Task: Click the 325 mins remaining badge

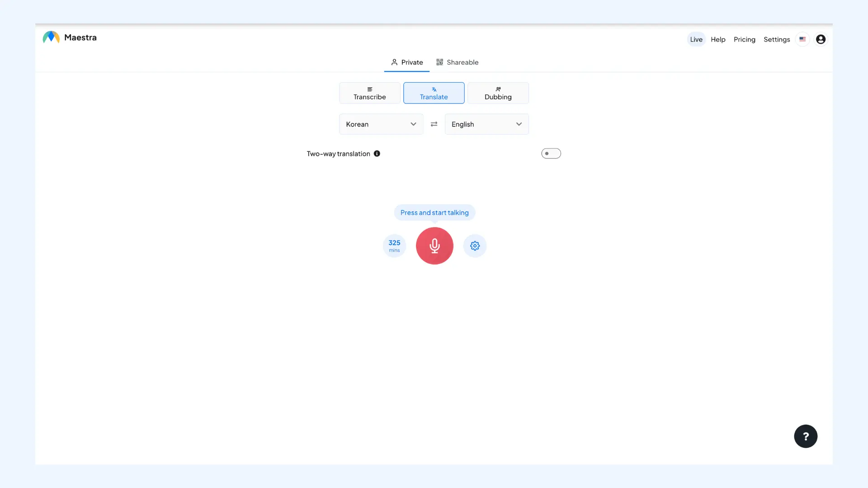Action: [x=394, y=246]
